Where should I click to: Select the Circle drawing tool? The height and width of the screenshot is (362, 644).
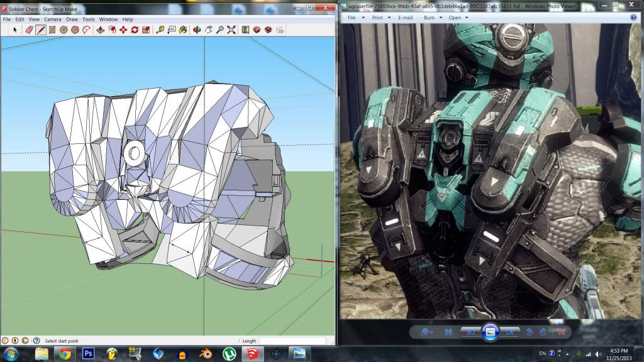click(64, 30)
